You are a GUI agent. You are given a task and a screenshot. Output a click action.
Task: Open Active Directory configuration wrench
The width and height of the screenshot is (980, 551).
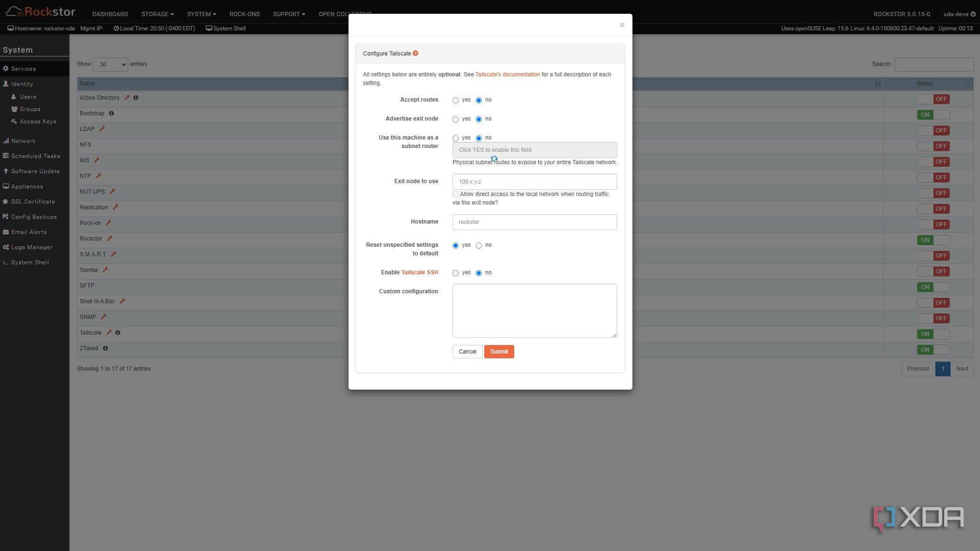point(127,97)
